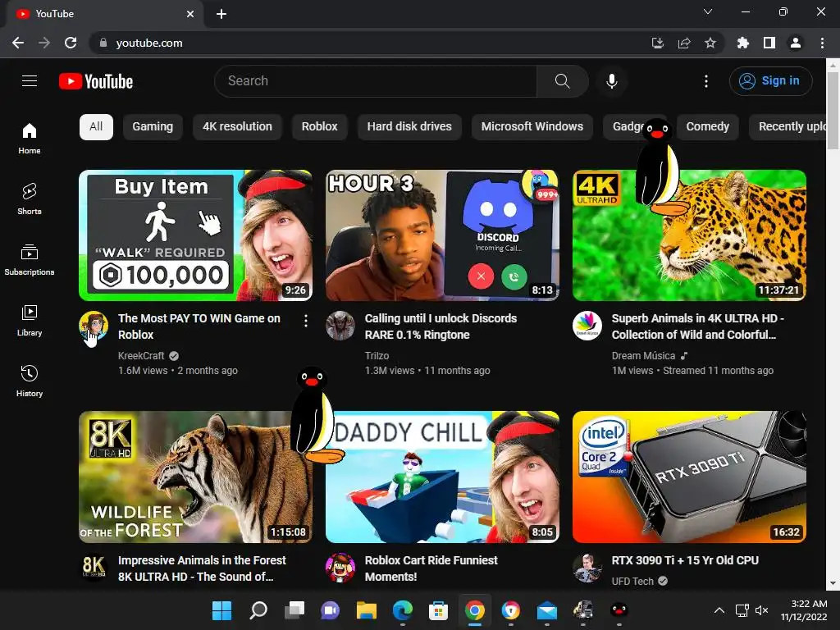Reload the page with refresh button
This screenshot has height=630, width=840.
point(71,43)
